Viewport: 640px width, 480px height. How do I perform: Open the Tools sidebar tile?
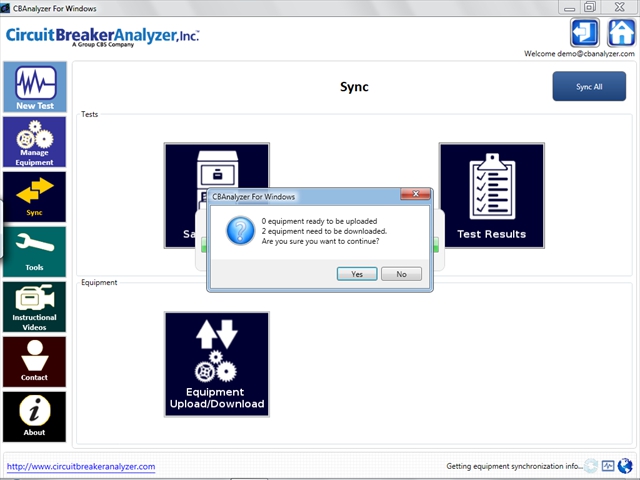(35, 252)
